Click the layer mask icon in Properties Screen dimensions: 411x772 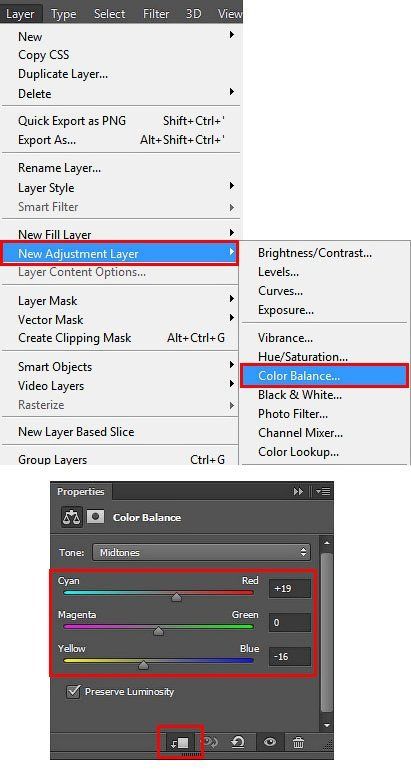(95, 516)
